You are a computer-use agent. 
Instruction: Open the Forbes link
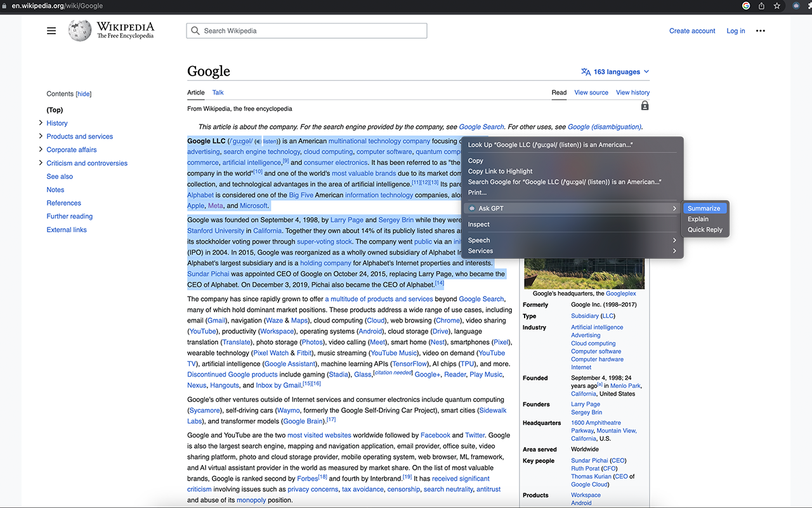308,478
